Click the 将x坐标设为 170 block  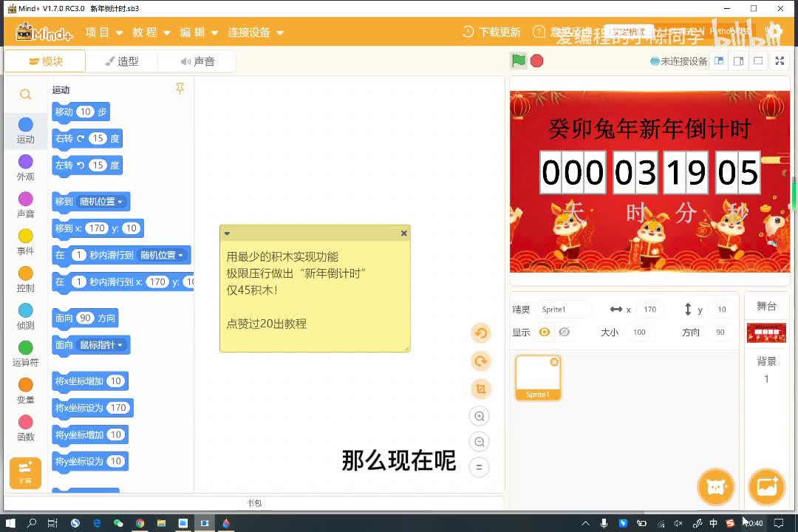click(92, 408)
